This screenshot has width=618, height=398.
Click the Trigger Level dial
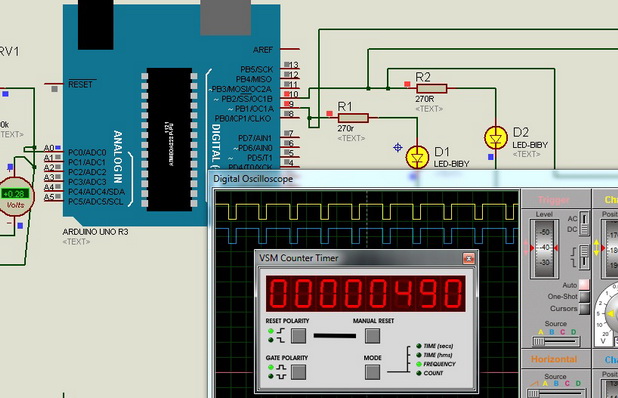[544, 248]
